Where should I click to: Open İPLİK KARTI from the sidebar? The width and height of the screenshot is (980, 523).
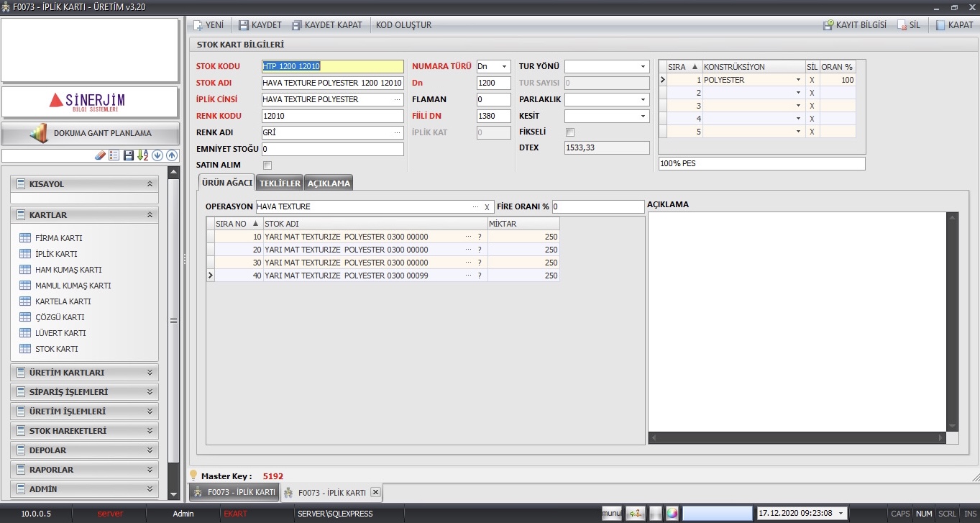coord(56,254)
